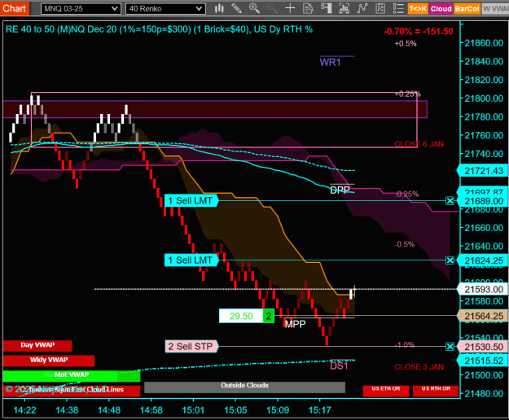Toggle the US ETH OR button

coord(386,391)
